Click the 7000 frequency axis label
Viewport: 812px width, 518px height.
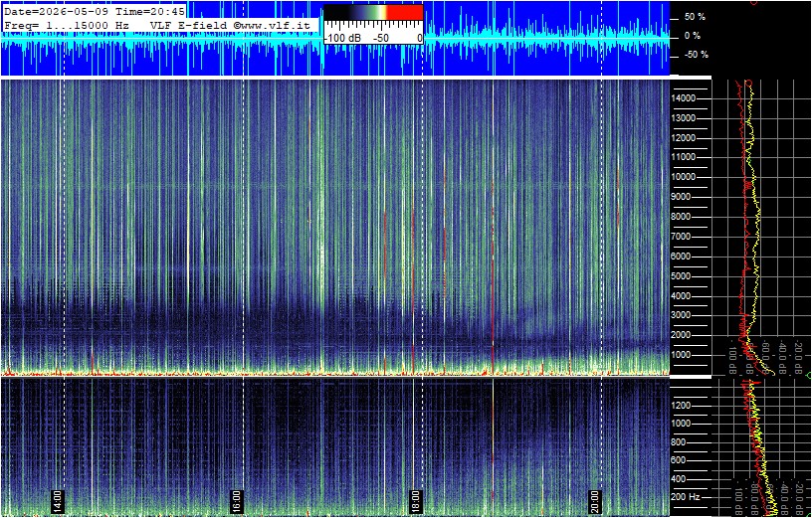click(x=683, y=237)
